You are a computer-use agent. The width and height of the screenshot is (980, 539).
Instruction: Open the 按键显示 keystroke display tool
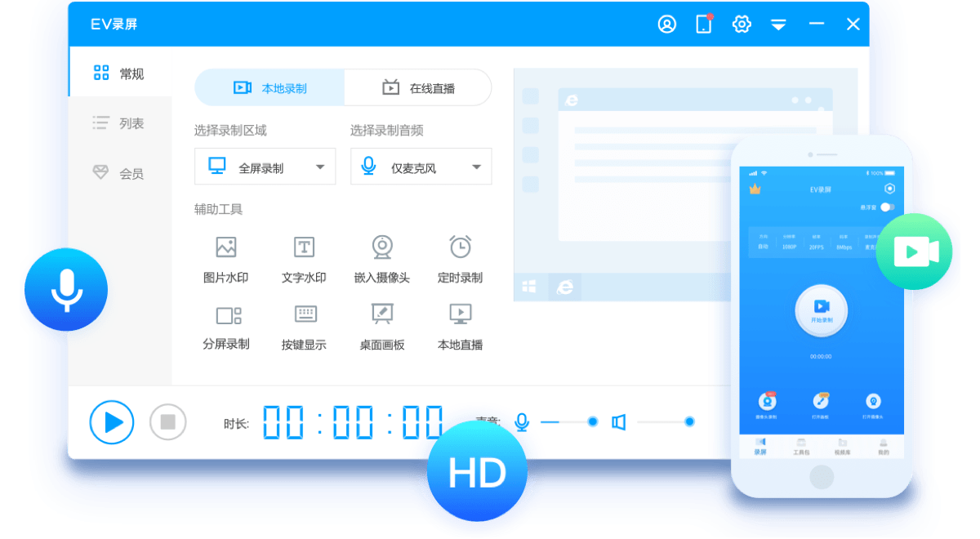point(304,327)
